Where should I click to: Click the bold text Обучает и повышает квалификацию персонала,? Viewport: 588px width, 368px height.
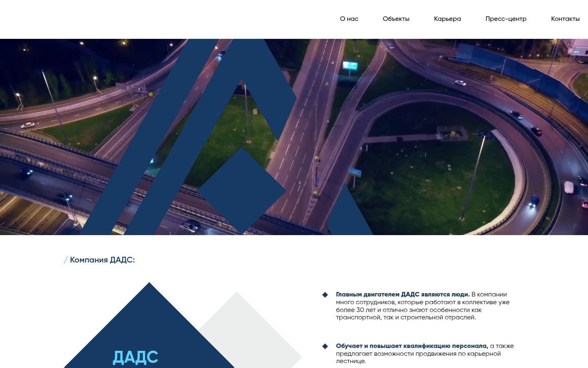coord(412,346)
